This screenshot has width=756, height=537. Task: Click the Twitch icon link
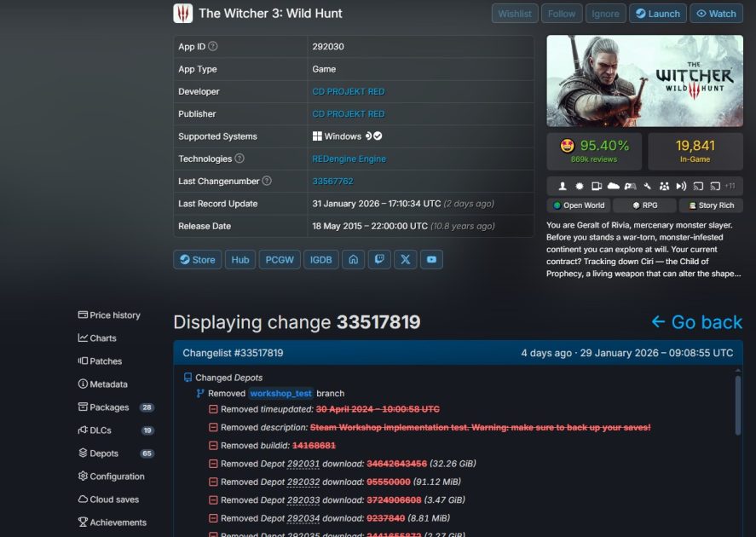tap(378, 259)
